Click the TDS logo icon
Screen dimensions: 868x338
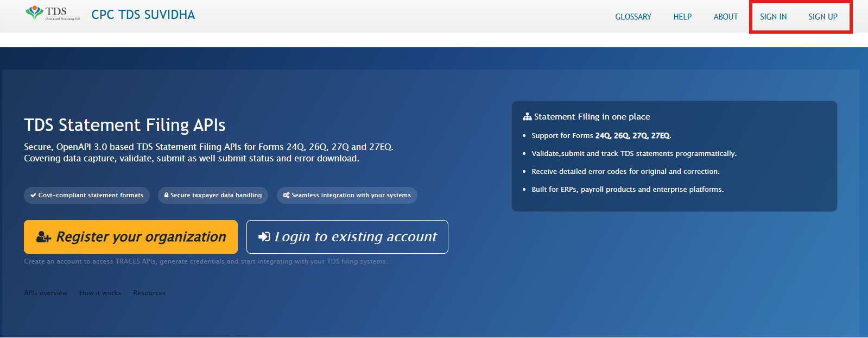[x=53, y=13]
